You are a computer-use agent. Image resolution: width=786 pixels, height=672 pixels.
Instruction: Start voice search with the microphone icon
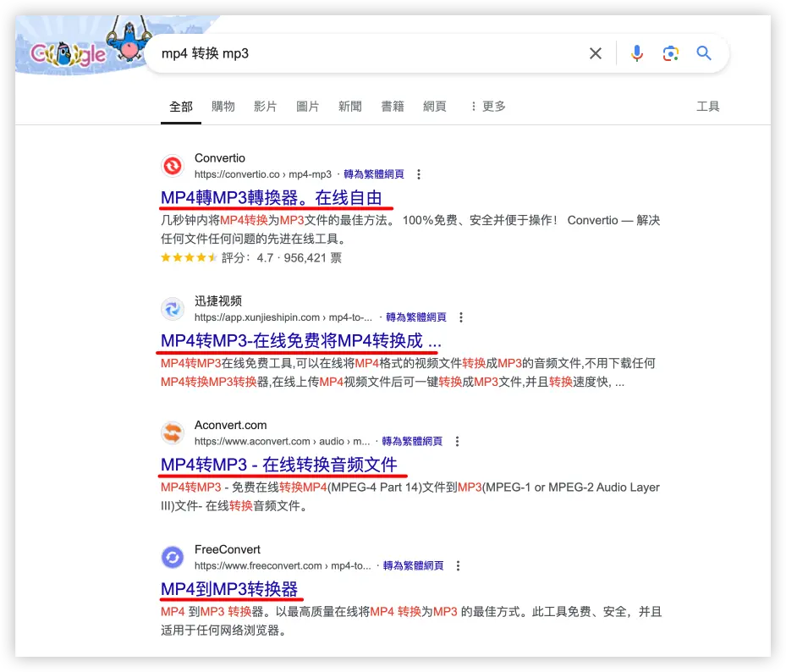[636, 53]
